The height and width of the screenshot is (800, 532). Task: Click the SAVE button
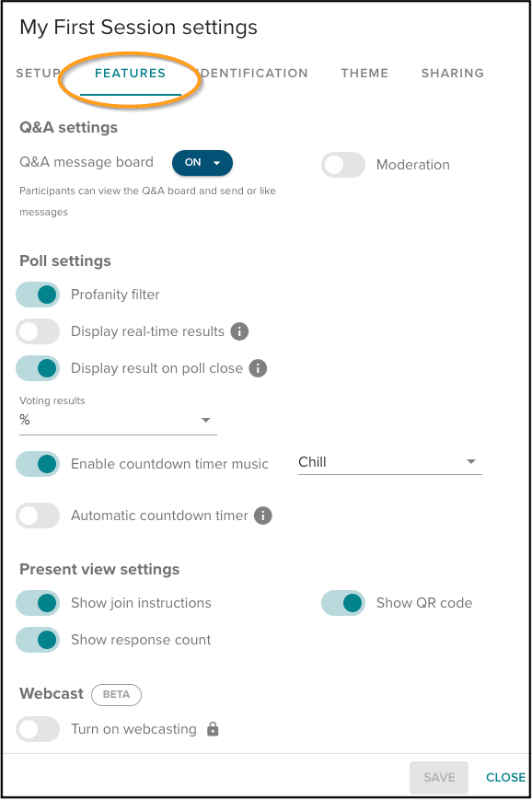pos(439,777)
